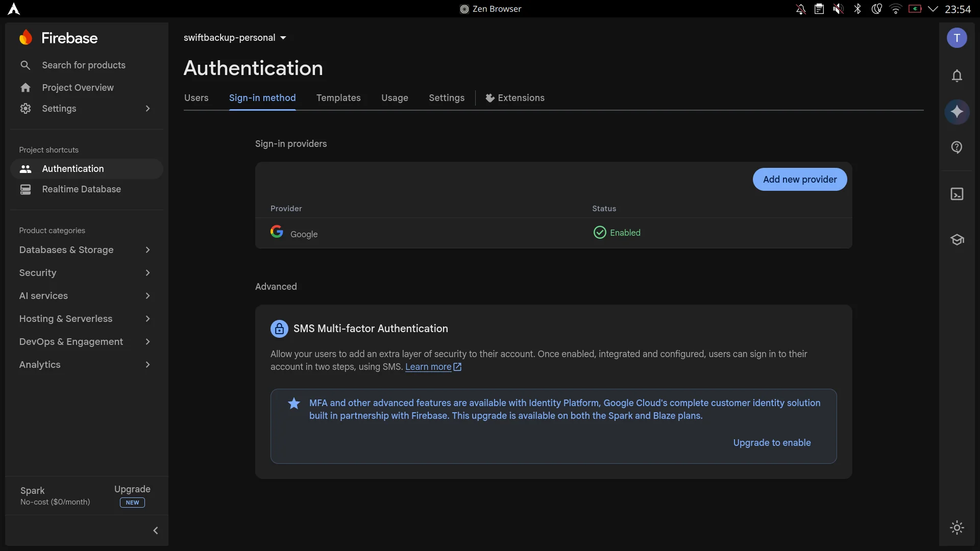The height and width of the screenshot is (551, 980).
Task: Expand AI services category
Action: click(148, 296)
